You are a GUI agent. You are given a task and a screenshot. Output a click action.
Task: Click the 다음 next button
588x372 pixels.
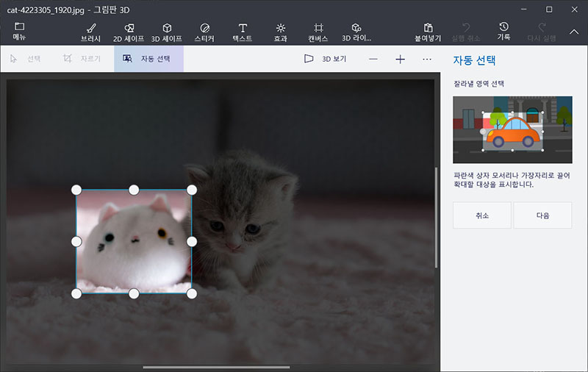[542, 215]
